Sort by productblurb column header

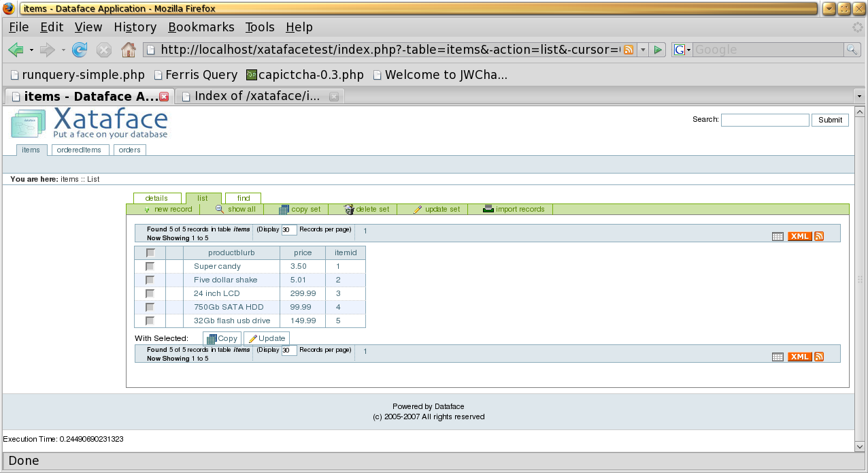coord(231,252)
